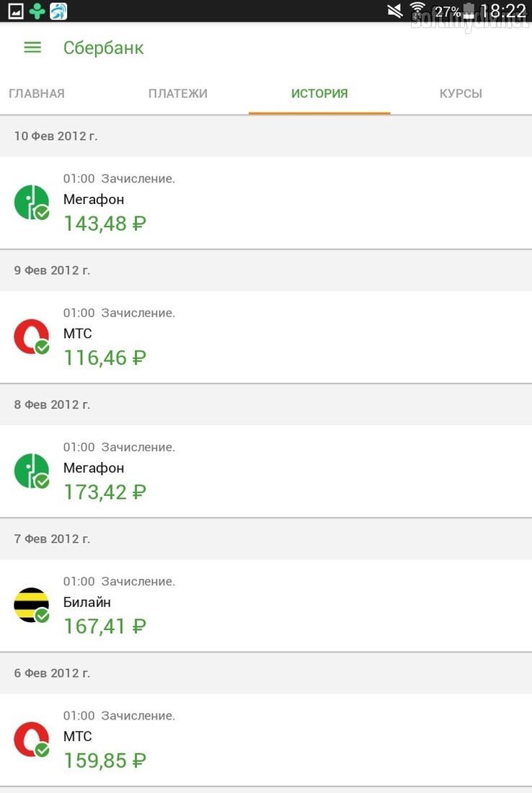This screenshot has width=532, height=793.
Task: Select the ИСТОРИЯ tab
Action: (x=319, y=93)
